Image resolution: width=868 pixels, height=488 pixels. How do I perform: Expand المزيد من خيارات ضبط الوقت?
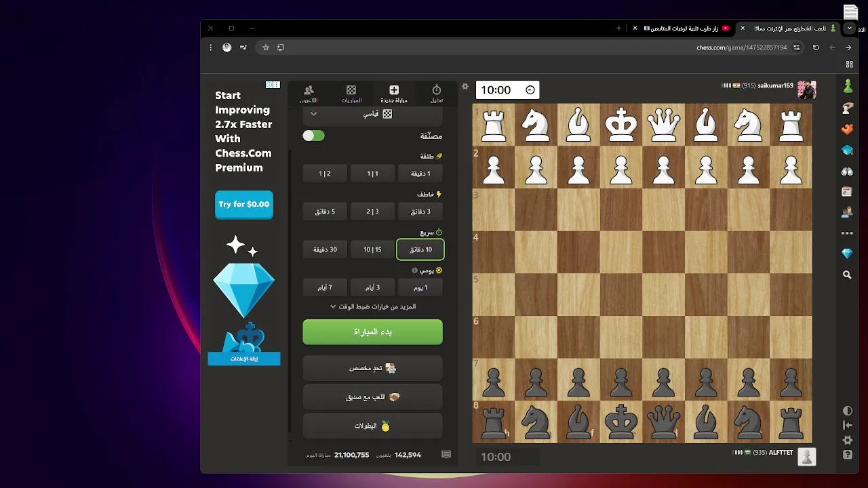coord(372,307)
